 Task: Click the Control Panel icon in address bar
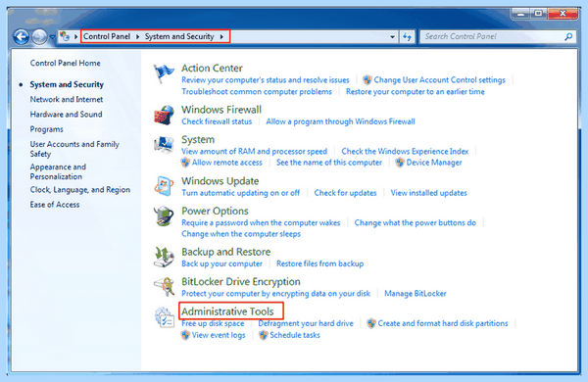65,36
